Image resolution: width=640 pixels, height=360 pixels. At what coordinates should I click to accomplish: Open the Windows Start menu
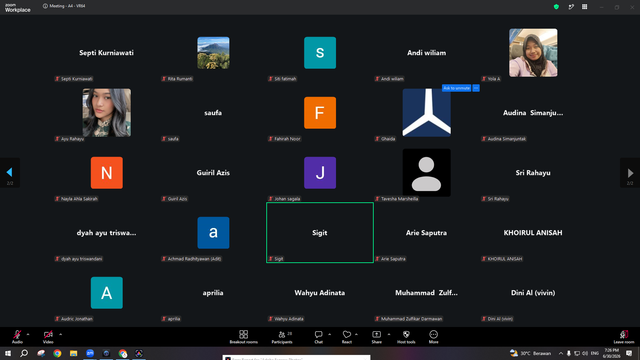click(x=8, y=353)
